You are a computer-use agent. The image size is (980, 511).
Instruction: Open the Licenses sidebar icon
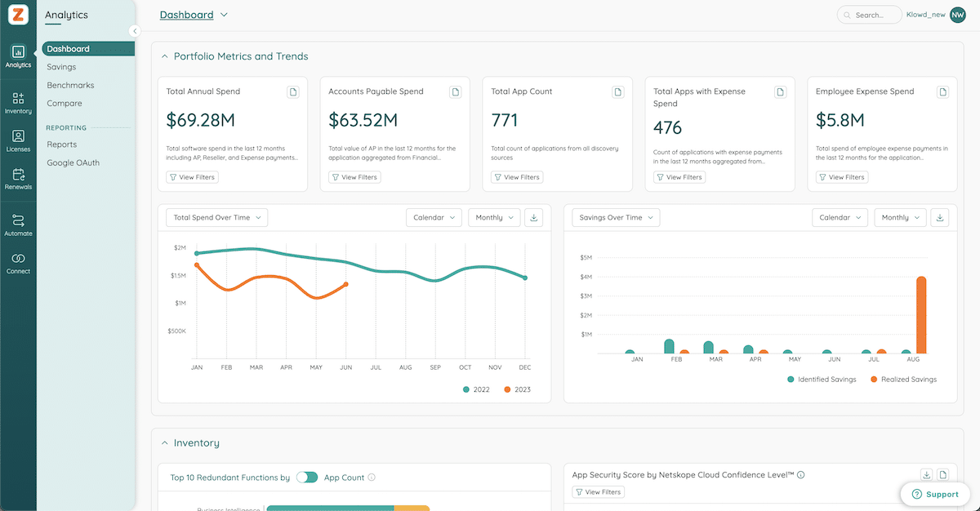18,139
